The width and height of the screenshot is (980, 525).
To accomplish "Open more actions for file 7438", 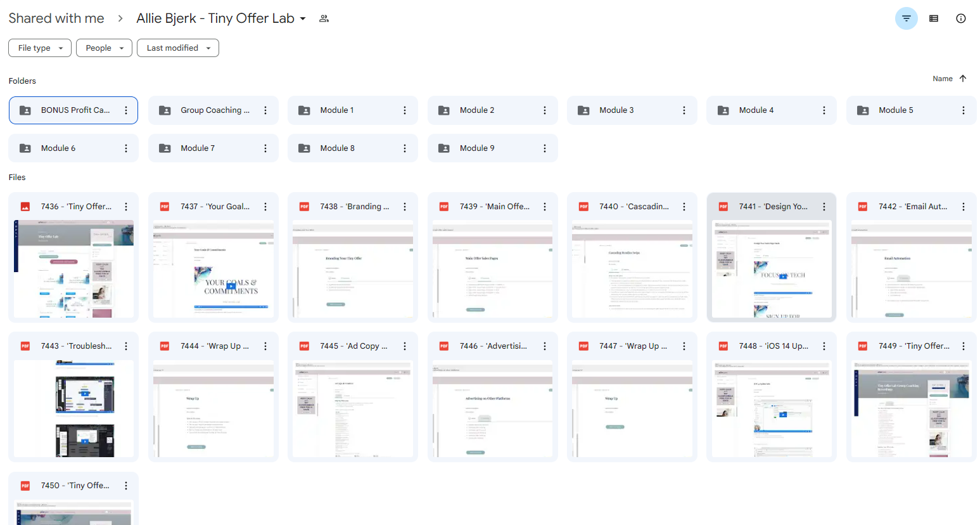I will [405, 207].
